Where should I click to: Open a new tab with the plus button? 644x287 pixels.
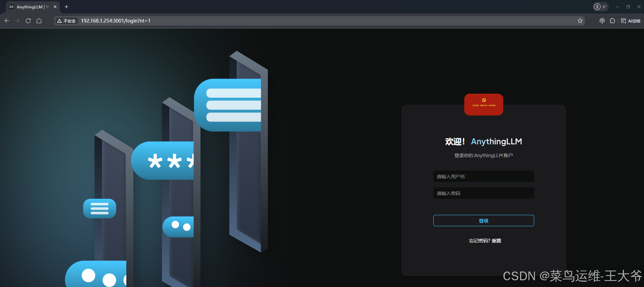coord(67,7)
